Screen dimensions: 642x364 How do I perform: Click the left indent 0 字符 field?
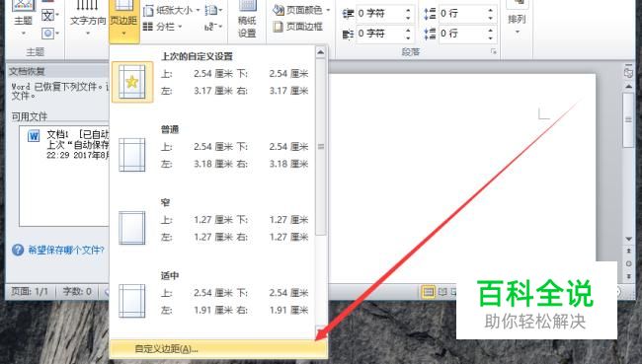(x=380, y=14)
